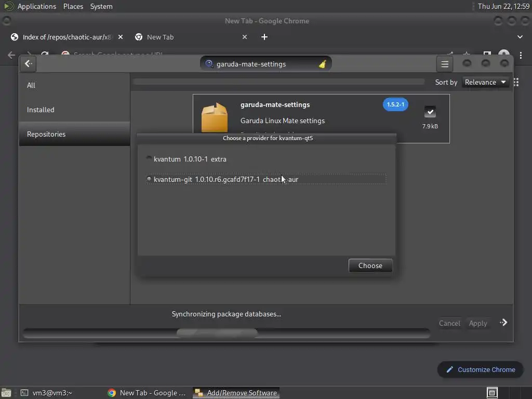Clear the search using the broom icon
This screenshot has height=399, width=532.
point(322,64)
